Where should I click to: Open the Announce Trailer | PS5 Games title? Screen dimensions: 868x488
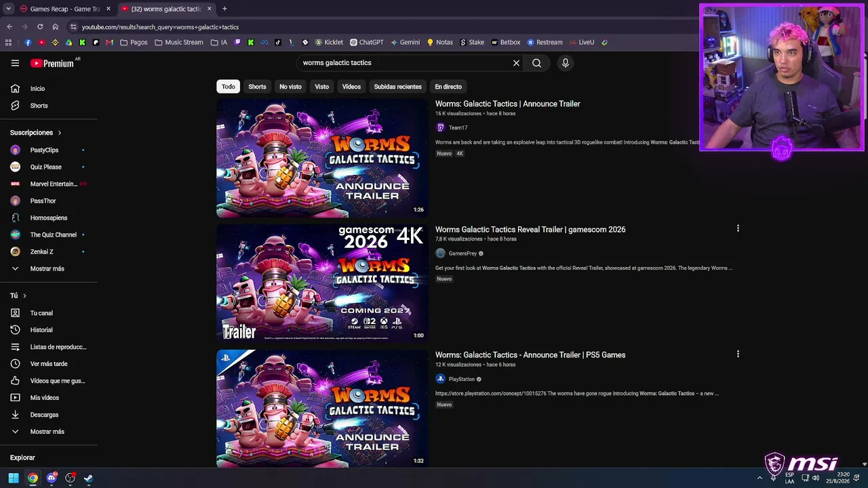click(x=530, y=354)
